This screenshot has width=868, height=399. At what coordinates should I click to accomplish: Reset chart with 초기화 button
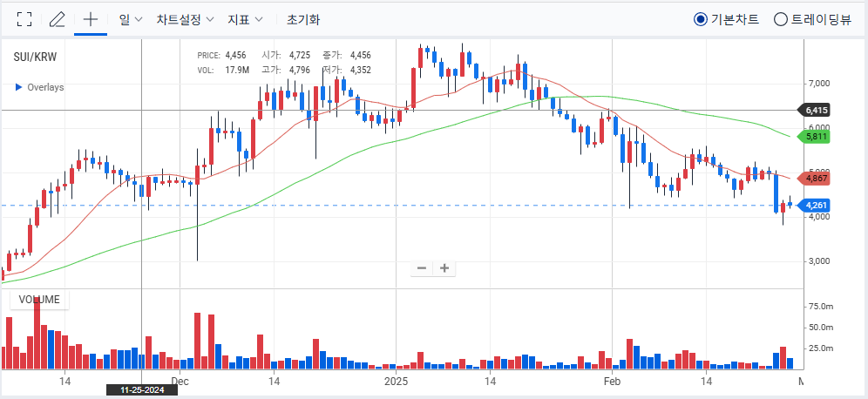click(x=303, y=19)
